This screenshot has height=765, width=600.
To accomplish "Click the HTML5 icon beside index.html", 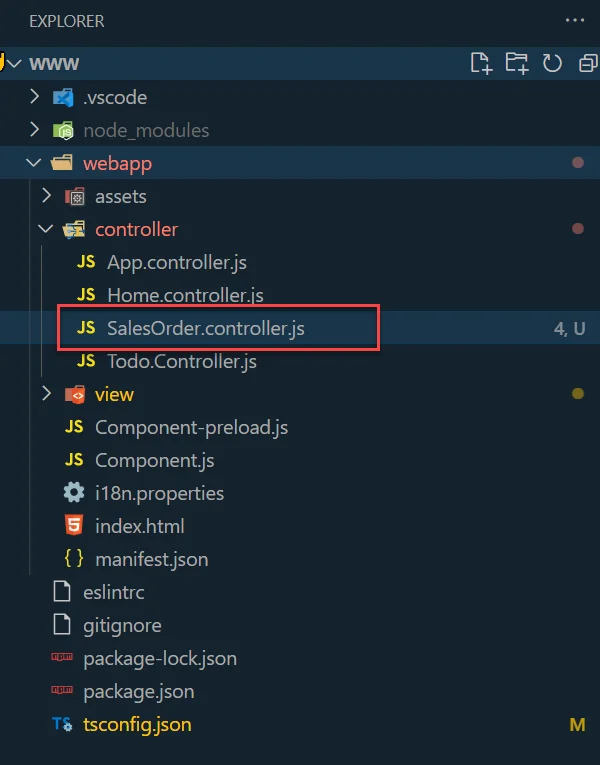I will (74, 526).
